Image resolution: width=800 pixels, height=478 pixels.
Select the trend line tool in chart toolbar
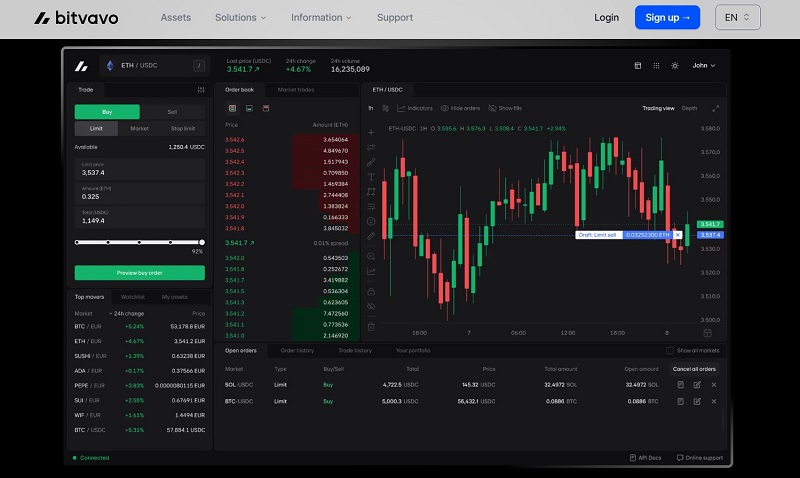371,147
